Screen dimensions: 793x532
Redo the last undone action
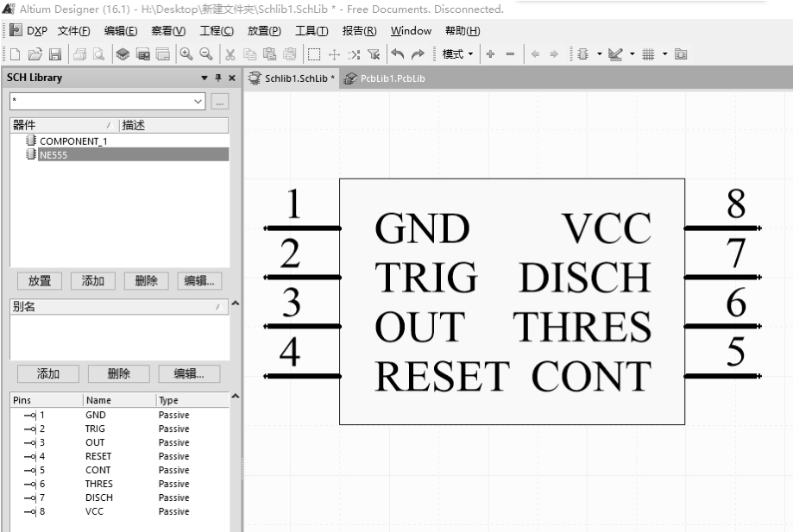coord(418,54)
